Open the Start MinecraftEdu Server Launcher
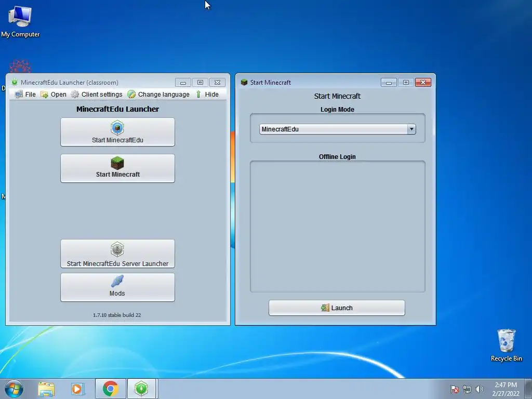Screen dimensions: 532x399 (x=117, y=254)
